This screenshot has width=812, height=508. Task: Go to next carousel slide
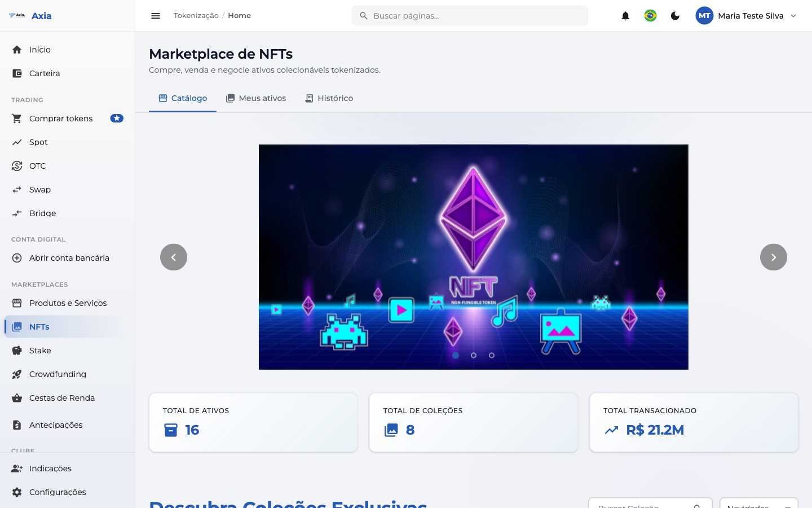[x=774, y=257]
